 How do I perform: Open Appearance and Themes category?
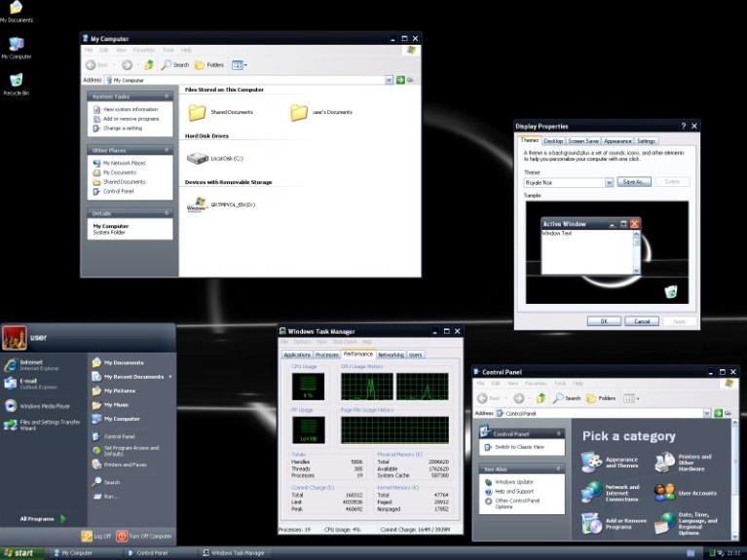click(x=611, y=463)
